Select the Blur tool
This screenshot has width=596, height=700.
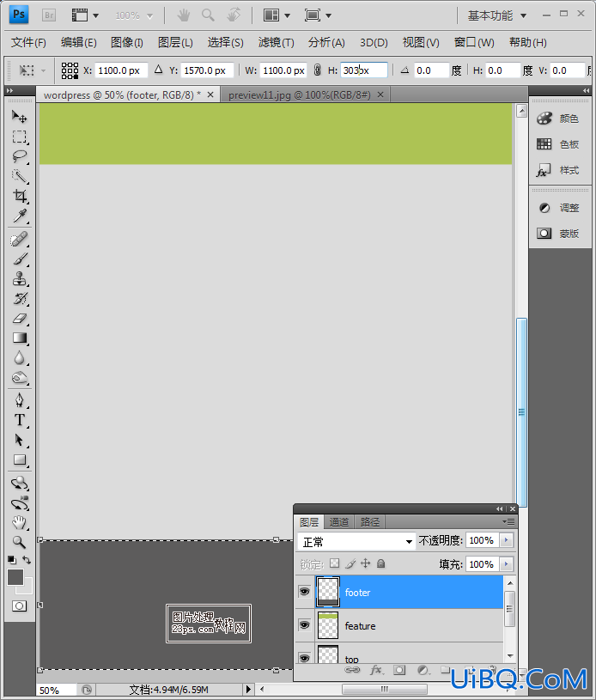click(19, 358)
